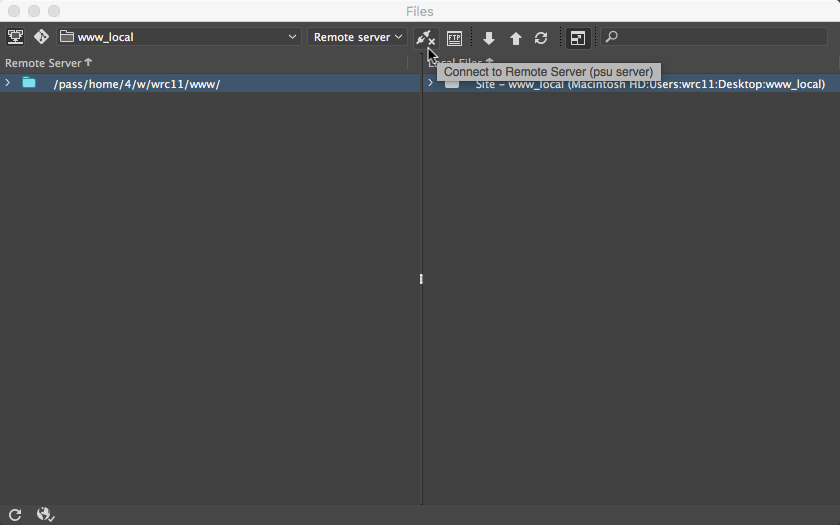Click in the file search field
The image size is (840, 525).
point(720,37)
